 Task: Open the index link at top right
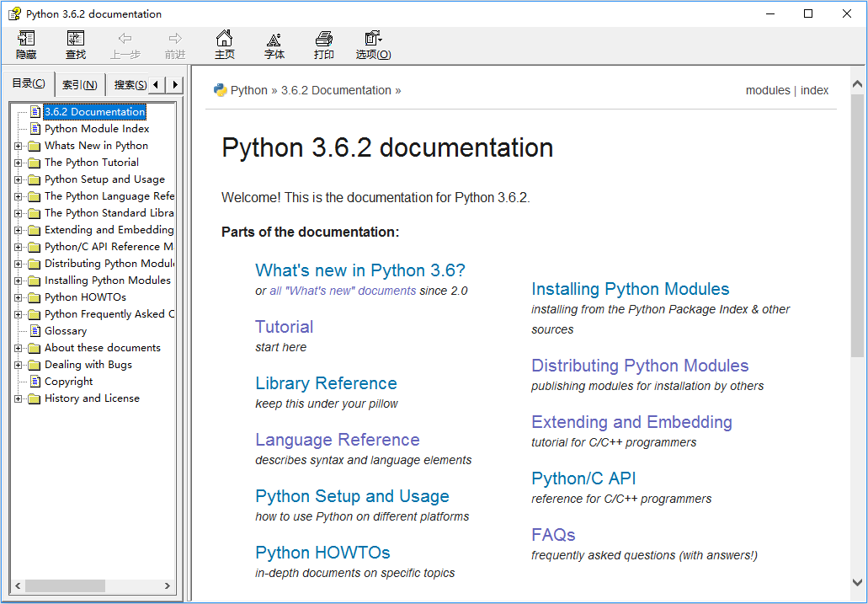[x=814, y=90]
